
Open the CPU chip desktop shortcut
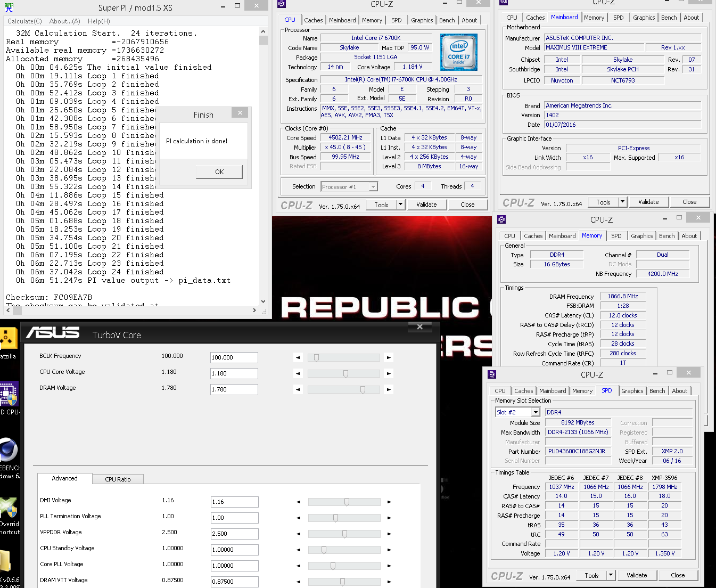pos(9,394)
